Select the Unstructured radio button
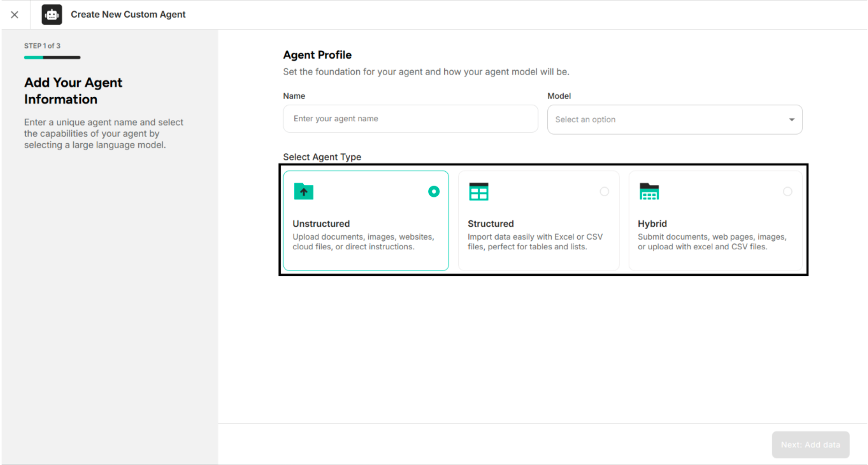 coord(434,192)
